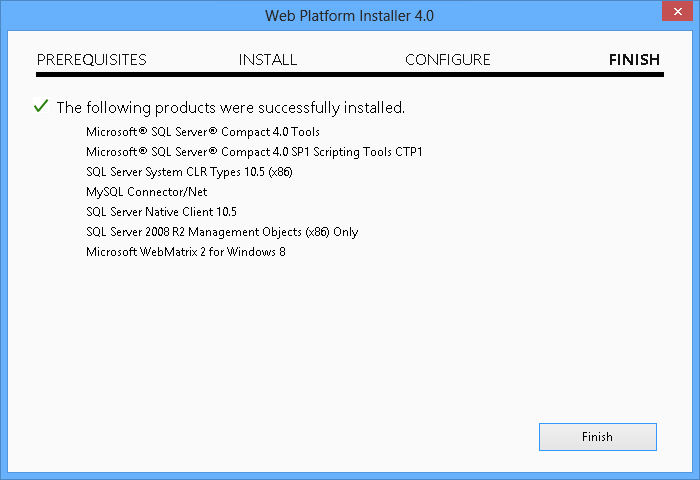The image size is (700, 480).
Task: Select SQL Server System CLR Types item
Action: 189,171
